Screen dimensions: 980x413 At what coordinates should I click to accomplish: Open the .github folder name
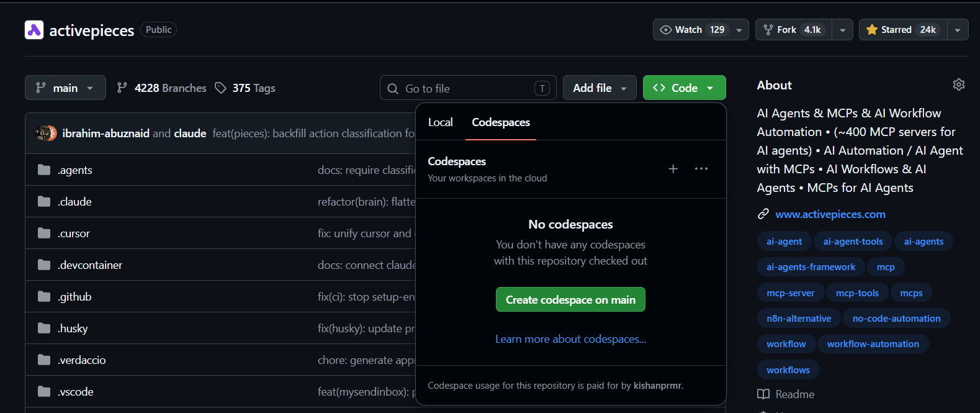coord(74,297)
